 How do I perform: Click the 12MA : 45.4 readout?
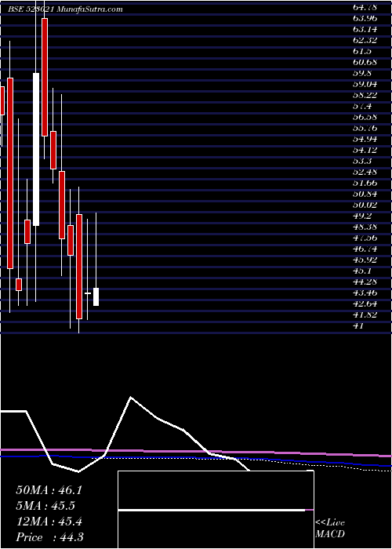[49, 522]
